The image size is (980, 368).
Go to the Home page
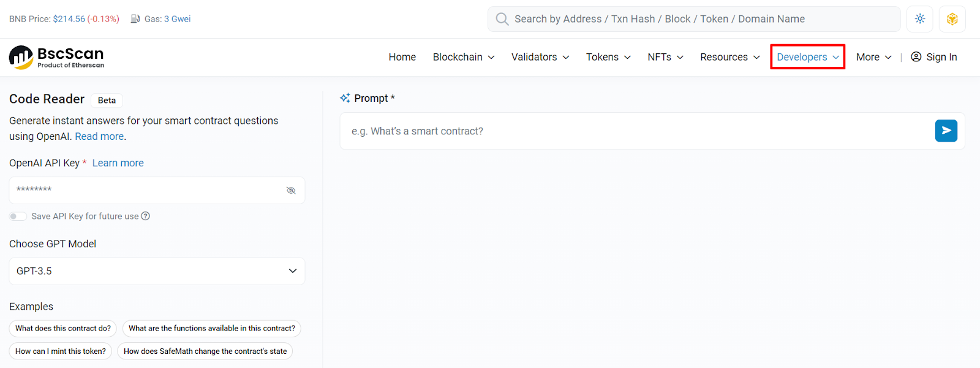[402, 57]
